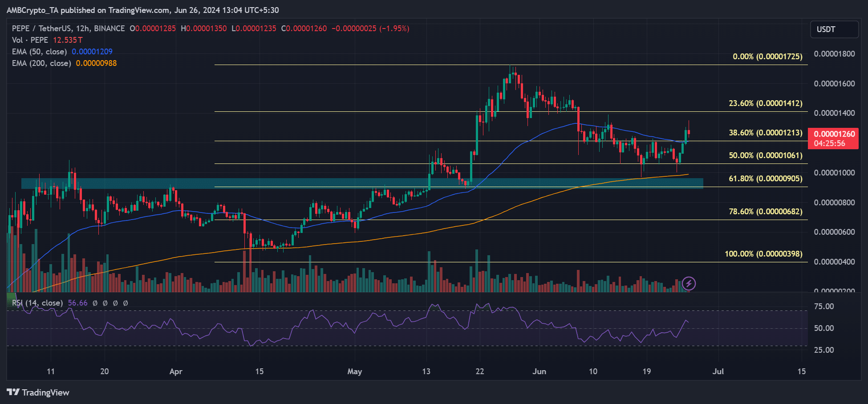The width and height of the screenshot is (868, 404).
Task: Click the 0.00000600 price axis label
Action: (835, 232)
